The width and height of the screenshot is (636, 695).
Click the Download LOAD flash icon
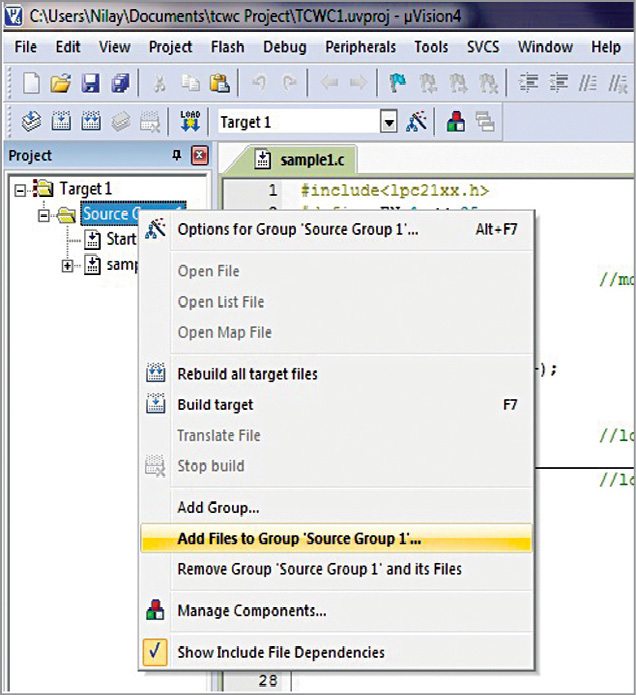(190, 122)
